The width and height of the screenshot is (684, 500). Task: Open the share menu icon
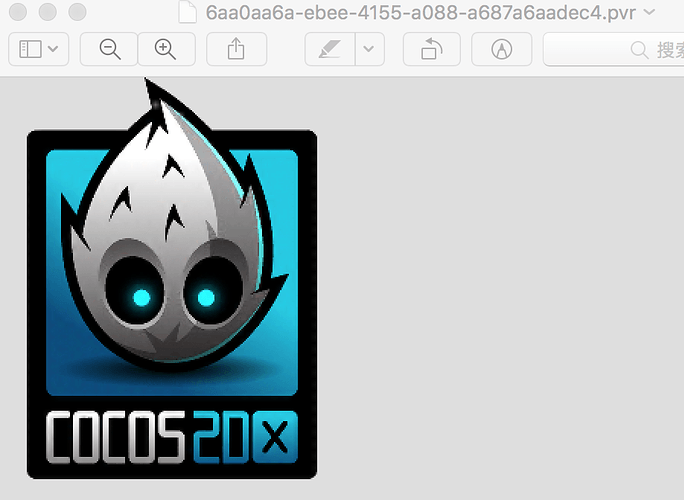(x=236, y=49)
